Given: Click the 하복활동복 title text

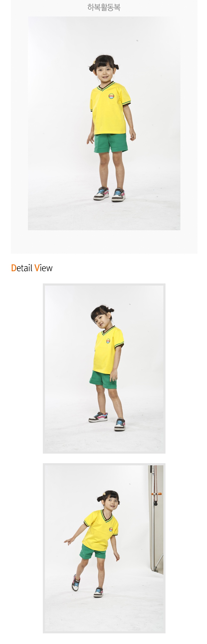Looking at the screenshot, I should (x=104, y=7).
